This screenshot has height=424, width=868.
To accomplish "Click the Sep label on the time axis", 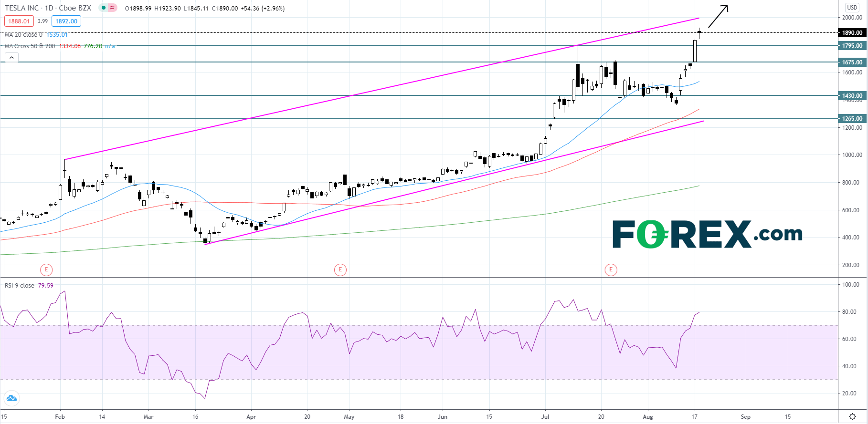I will pyautogui.click(x=745, y=417).
